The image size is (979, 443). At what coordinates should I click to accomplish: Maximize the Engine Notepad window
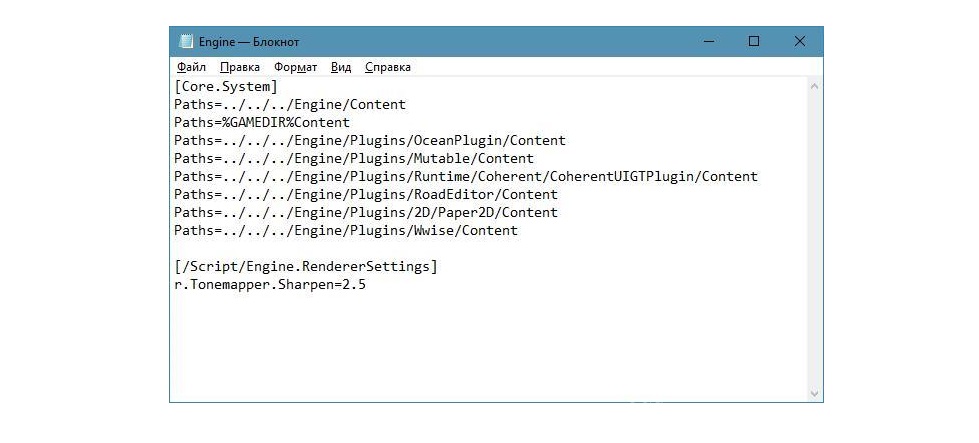(x=754, y=42)
